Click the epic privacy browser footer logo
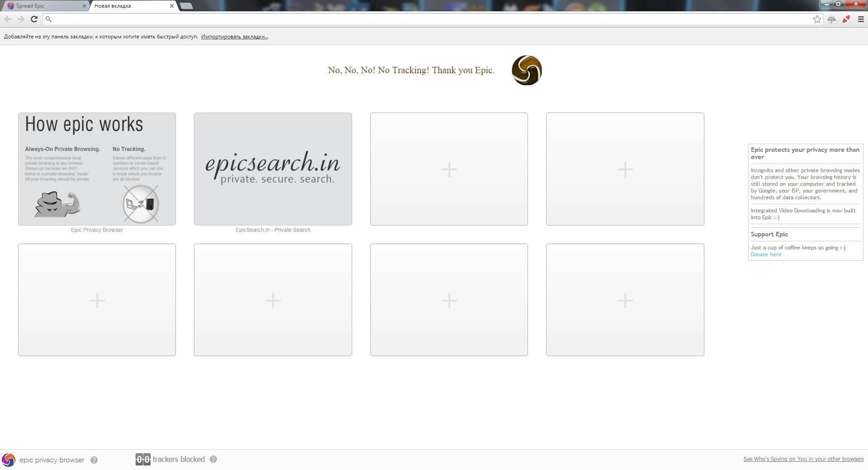868x470 pixels. [x=9, y=460]
